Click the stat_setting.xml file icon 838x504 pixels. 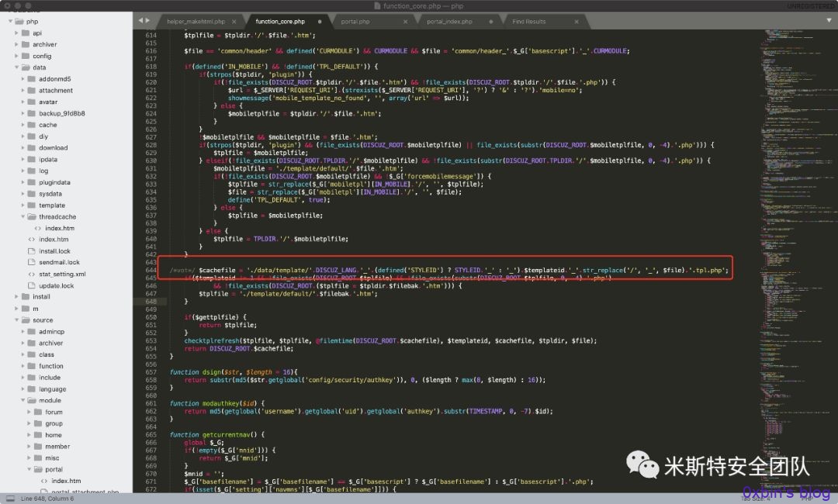point(32,274)
